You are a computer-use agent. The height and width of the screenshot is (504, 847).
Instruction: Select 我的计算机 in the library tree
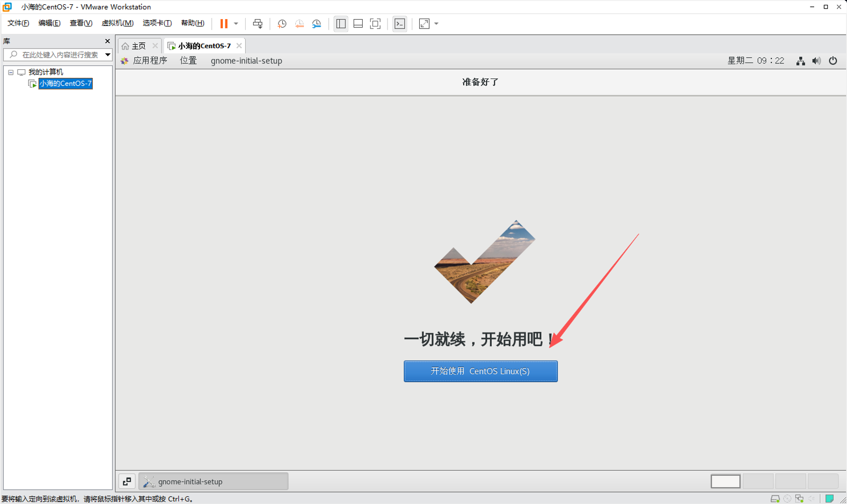[46, 72]
